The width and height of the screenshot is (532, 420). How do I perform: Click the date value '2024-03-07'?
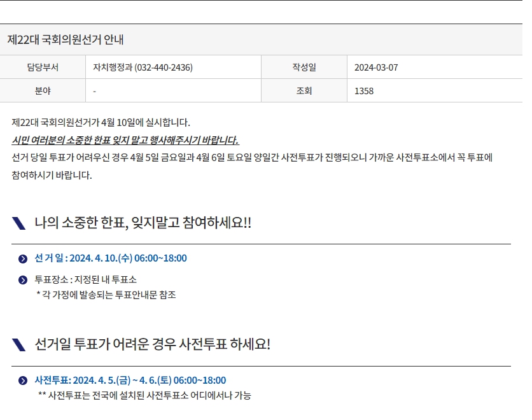point(376,67)
